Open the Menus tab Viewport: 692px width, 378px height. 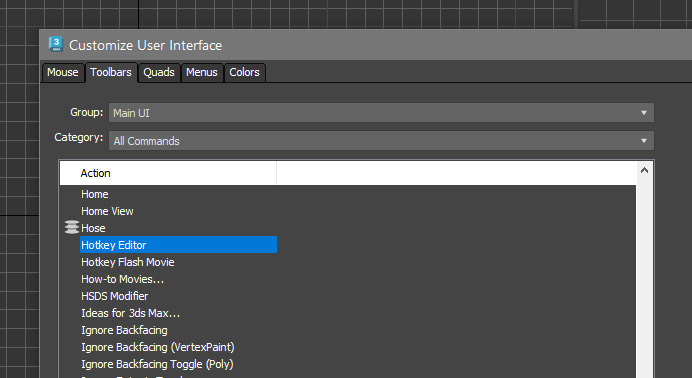pos(202,72)
